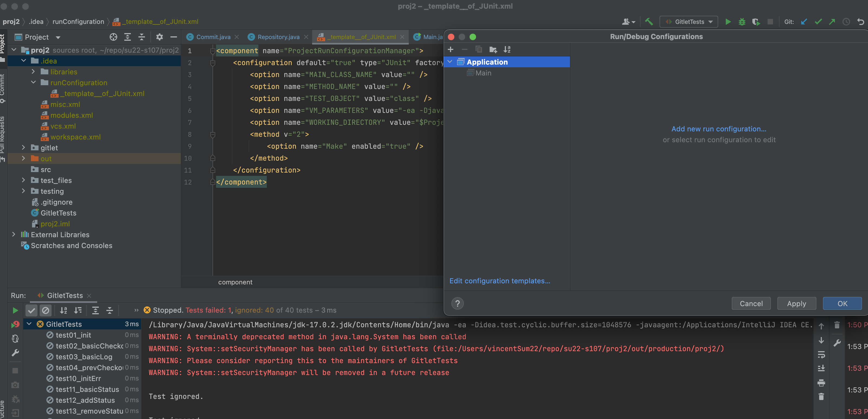Screen dimensions: 868x419
Task: Collapse the Application configuration node
Action: (x=450, y=62)
